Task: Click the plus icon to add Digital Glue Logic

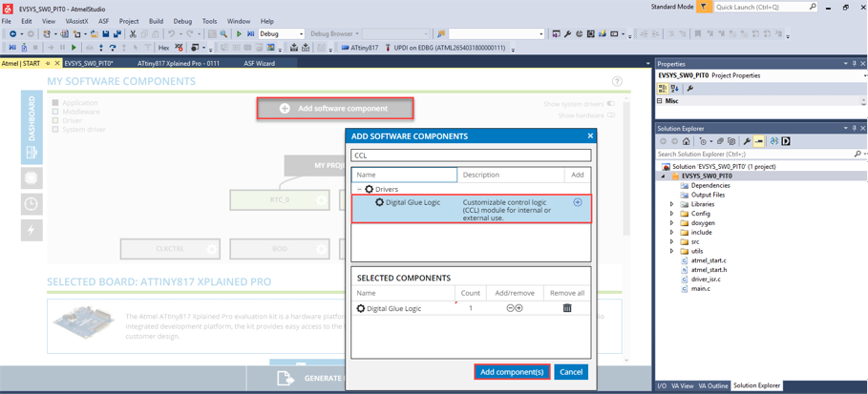Action: point(578,202)
